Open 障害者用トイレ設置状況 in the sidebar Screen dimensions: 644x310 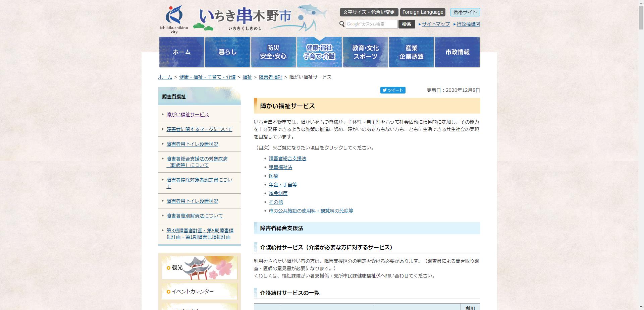pyautogui.click(x=192, y=144)
